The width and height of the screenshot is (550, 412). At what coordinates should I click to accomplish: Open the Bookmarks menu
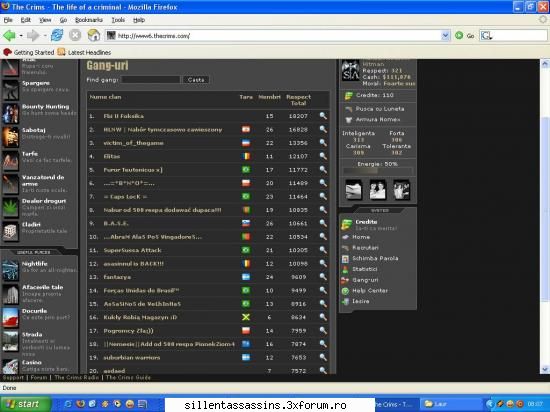(89, 20)
